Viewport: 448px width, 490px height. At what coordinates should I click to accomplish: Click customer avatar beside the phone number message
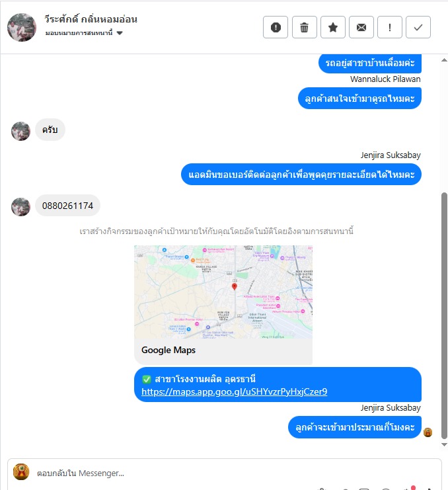point(20,206)
